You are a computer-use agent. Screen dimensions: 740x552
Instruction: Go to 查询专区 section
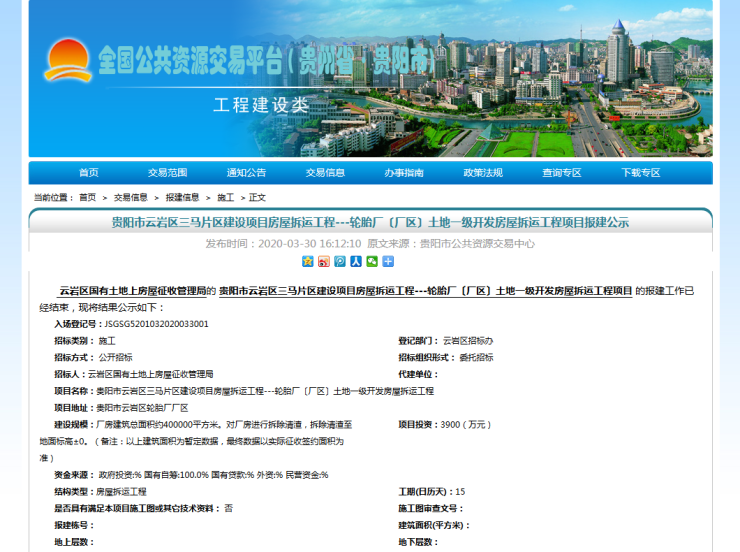pyautogui.click(x=562, y=173)
